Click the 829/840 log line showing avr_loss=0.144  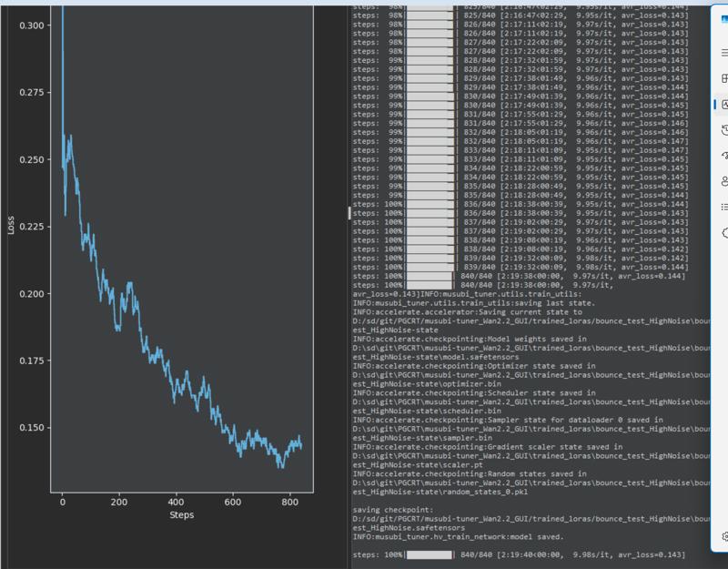pos(521,87)
